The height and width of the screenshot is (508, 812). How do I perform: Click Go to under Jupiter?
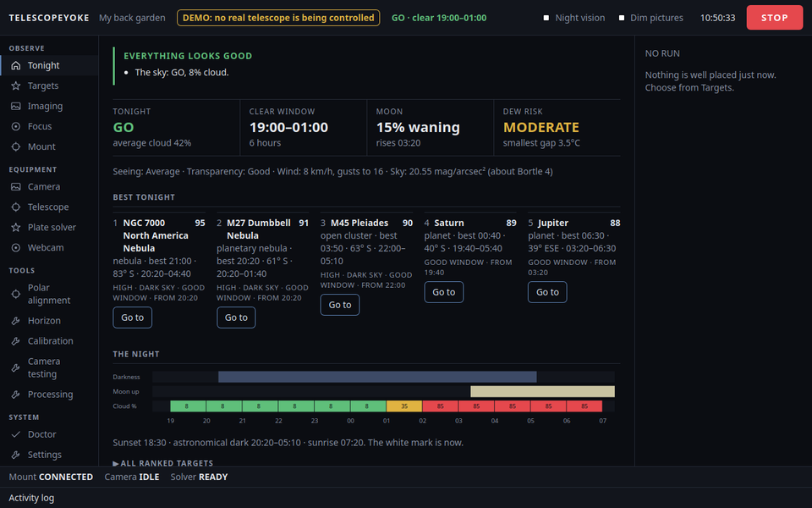pos(547,292)
